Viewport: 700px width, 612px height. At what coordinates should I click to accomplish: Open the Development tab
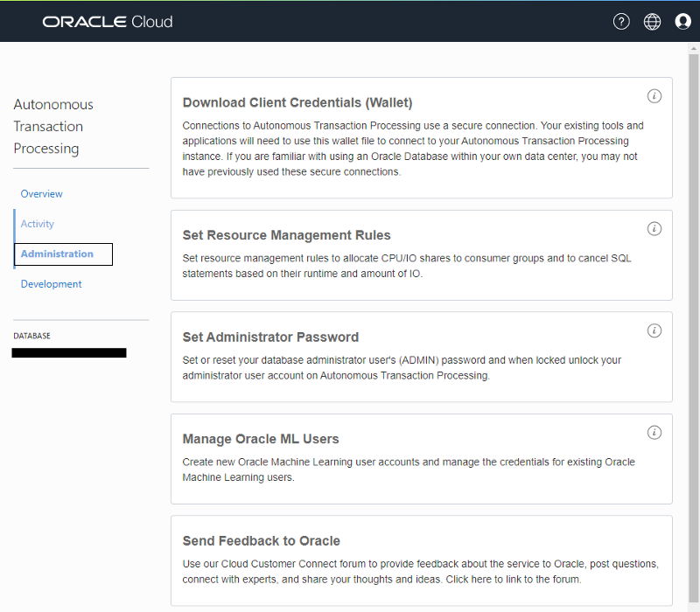point(52,284)
